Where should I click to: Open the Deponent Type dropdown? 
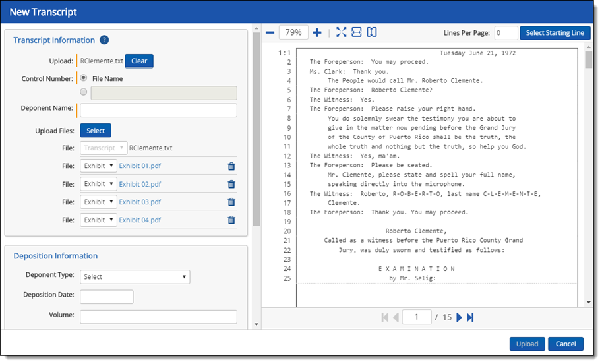[x=135, y=277]
